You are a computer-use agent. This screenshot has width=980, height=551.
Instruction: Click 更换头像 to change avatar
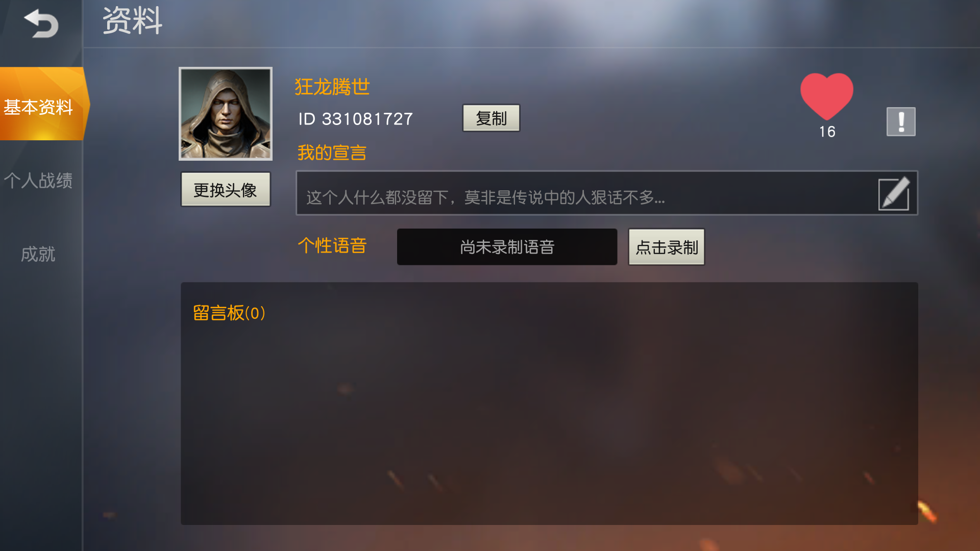(x=226, y=190)
